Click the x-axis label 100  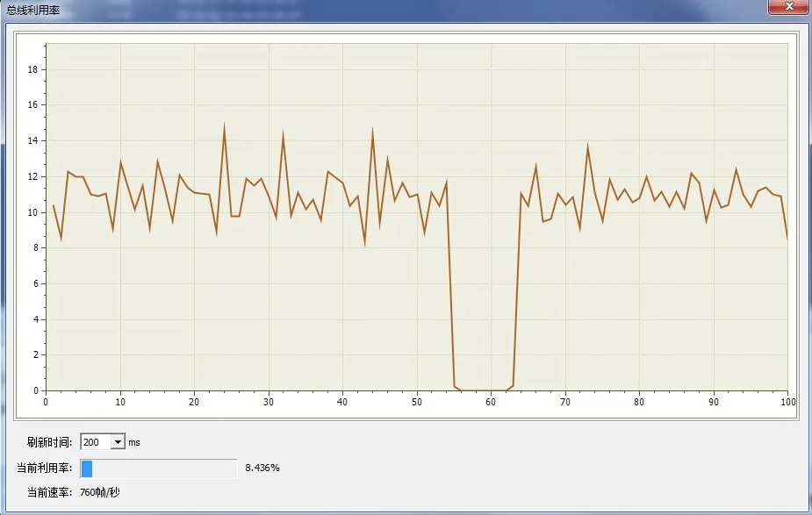coord(788,402)
